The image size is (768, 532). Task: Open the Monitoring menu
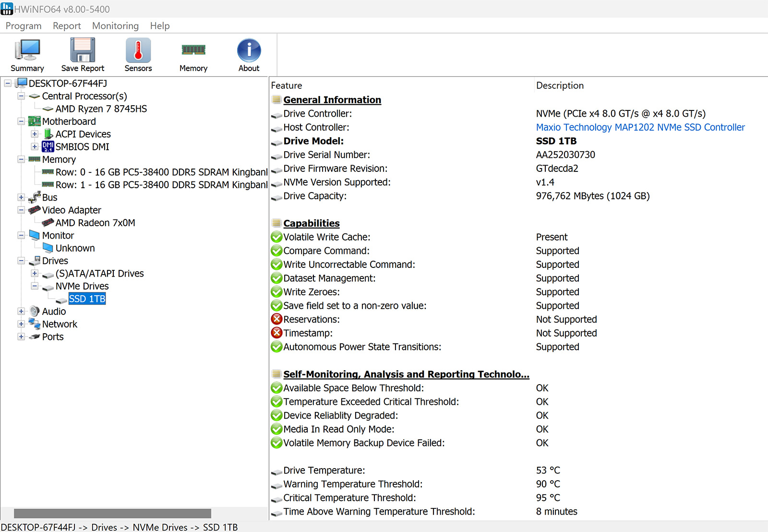coord(115,26)
